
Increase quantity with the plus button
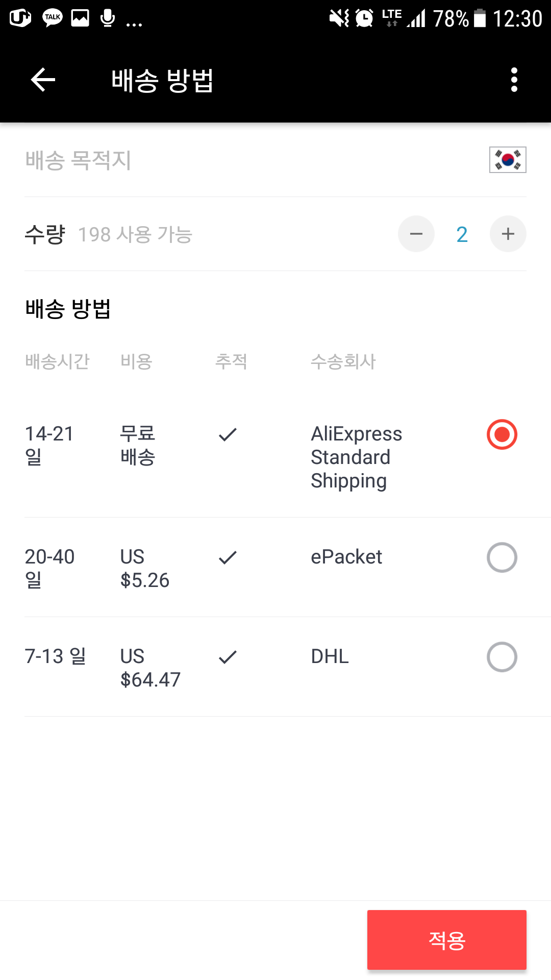(x=508, y=234)
